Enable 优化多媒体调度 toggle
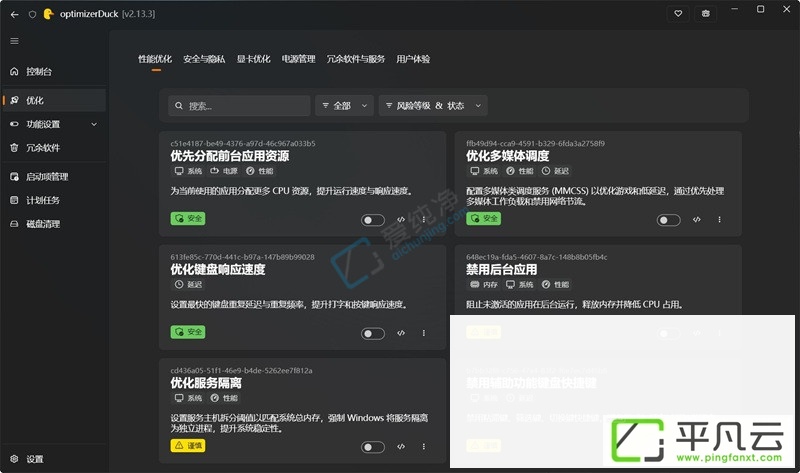 click(x=668, y=220)
